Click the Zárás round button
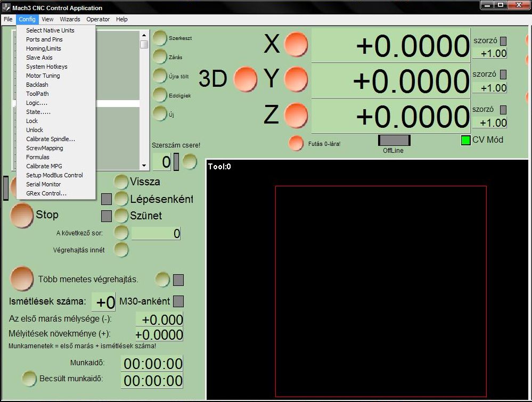 [159, 56]
